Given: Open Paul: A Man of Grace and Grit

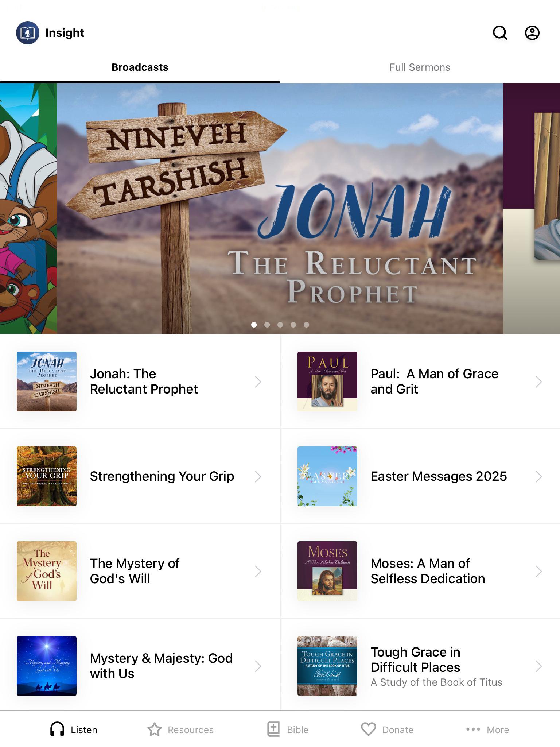Looking at the screenshot, I should (420, 382).
